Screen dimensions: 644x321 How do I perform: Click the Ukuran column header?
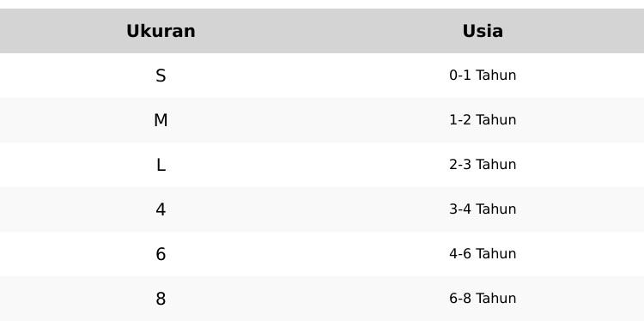(161, 31)
